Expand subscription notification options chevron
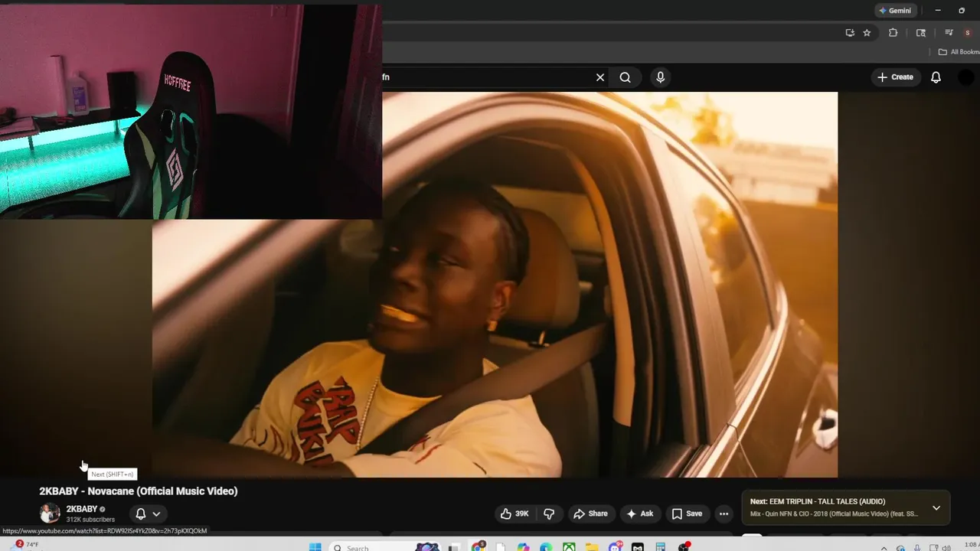Screen dimensions: 980x551 click(156, 514)
